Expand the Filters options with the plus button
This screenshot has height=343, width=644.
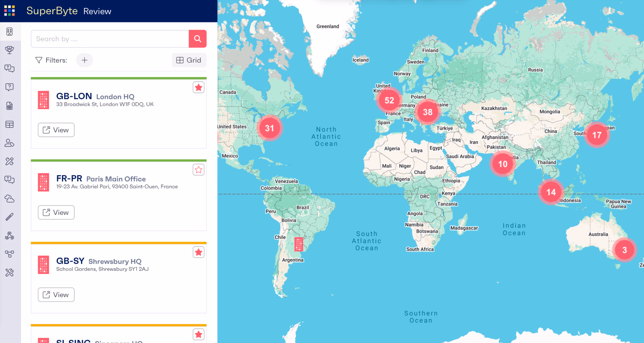(85, 60)
